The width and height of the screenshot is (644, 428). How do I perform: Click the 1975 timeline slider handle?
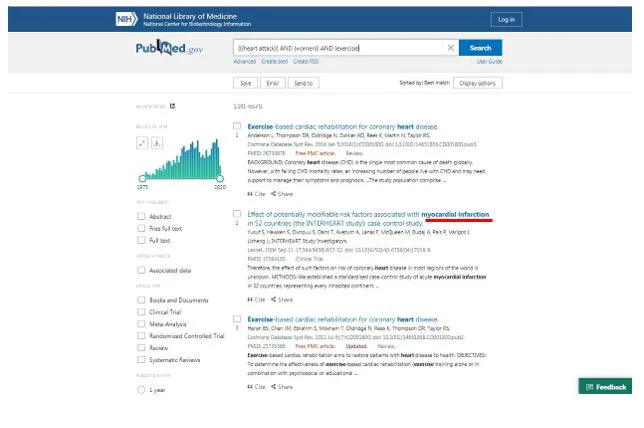142,179
